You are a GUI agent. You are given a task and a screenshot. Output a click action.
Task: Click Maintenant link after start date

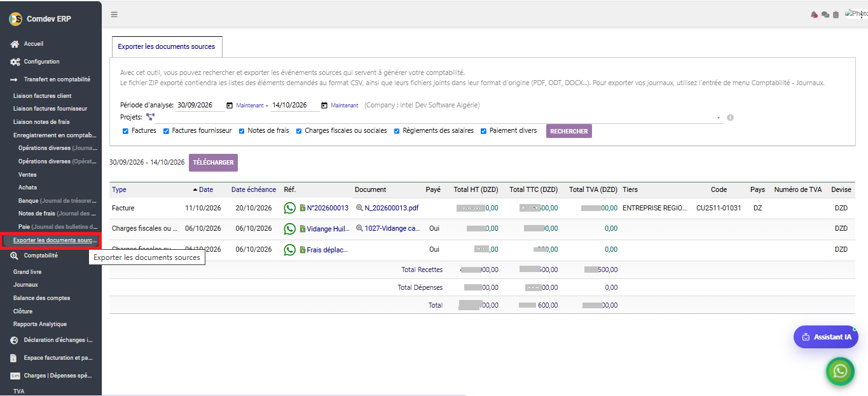tap(250, 106)
